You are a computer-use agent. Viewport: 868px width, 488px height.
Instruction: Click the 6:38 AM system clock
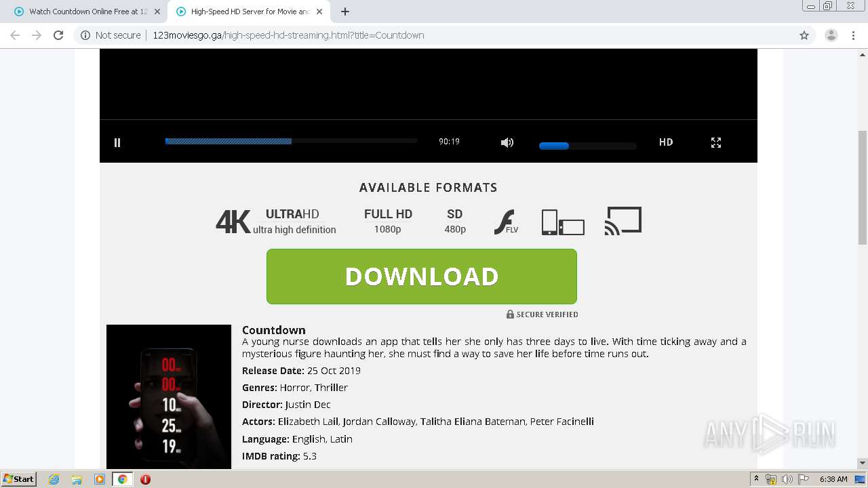click(833, 479)
